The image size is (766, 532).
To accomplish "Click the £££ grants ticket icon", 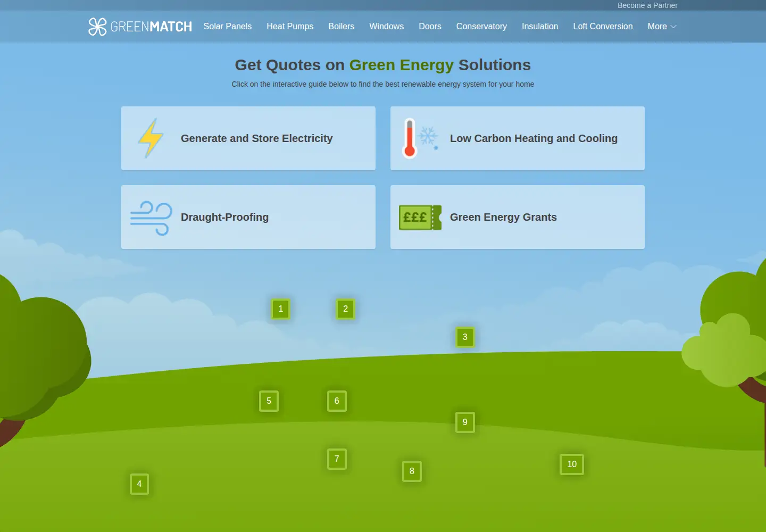I will 420,217.
